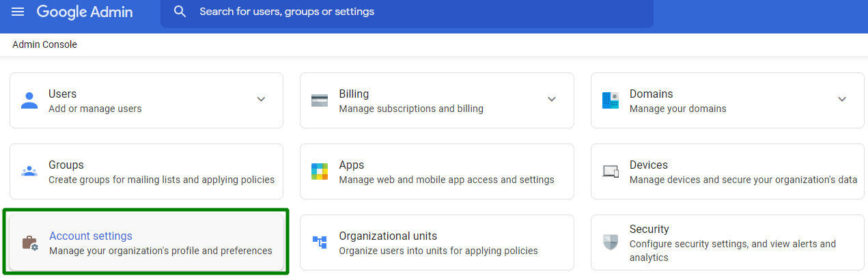Expand the Users card chevron

(261, 100)
